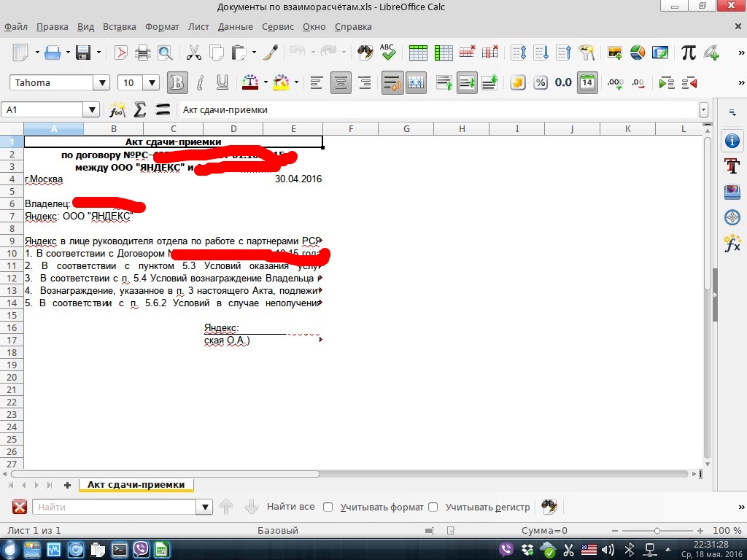The height and width of the screenshot is (560, 747).
Task: Open the Function Wizard icon
Action: click(x=117, y=110)
